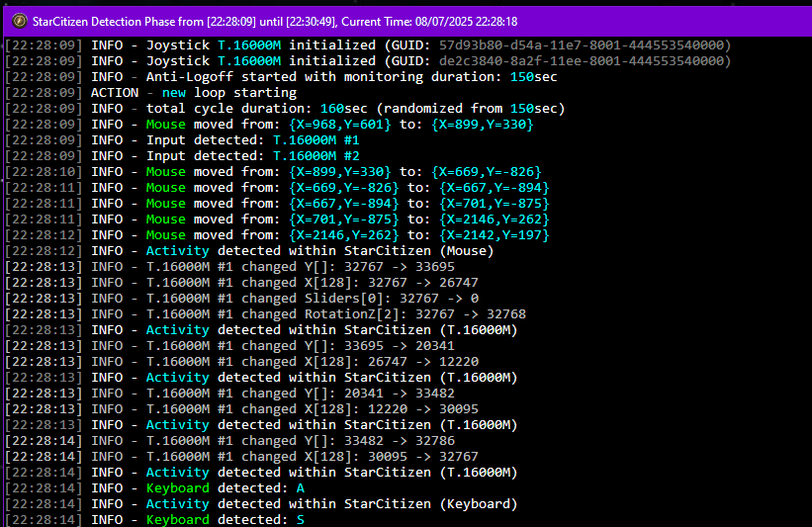
Task: Click the [22:28:12] timestamp on Activity Mouse line
Action: pos(45,251)
